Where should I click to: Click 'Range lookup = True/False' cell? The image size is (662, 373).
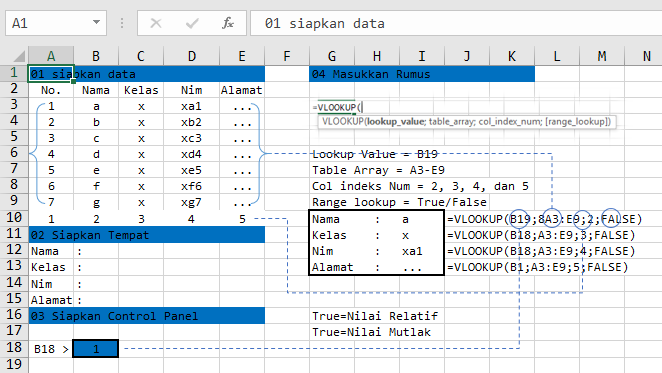tap(399, 202)
